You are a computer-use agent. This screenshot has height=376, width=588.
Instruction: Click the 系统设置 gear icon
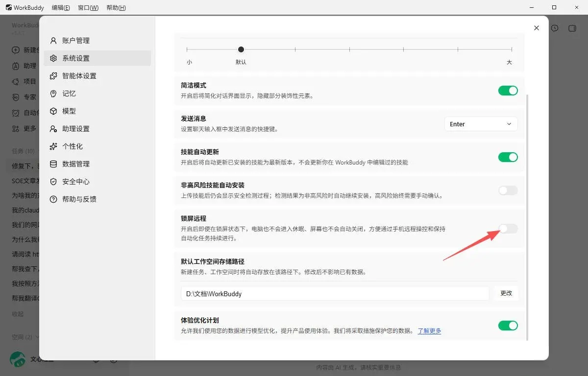pyautogui.click(x=53, y=58)
